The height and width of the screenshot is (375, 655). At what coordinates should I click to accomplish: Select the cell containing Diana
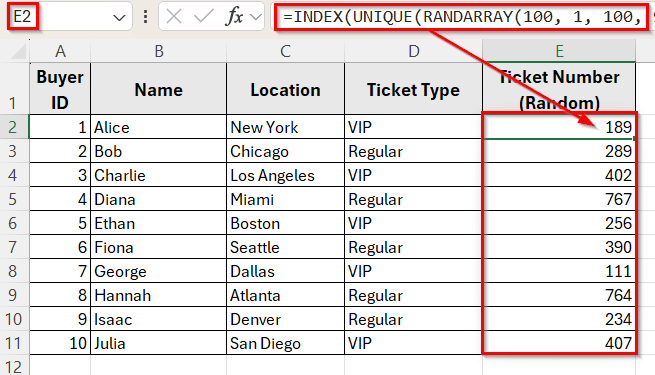159,199
